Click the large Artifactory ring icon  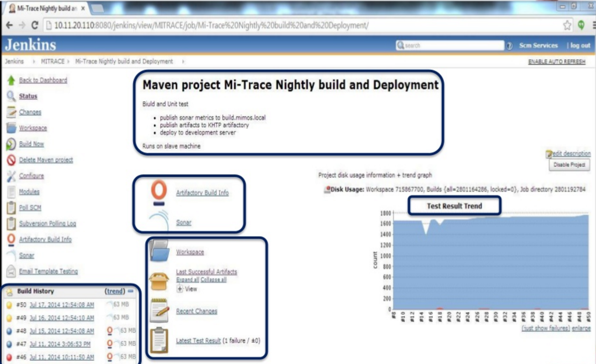(159, 193)
